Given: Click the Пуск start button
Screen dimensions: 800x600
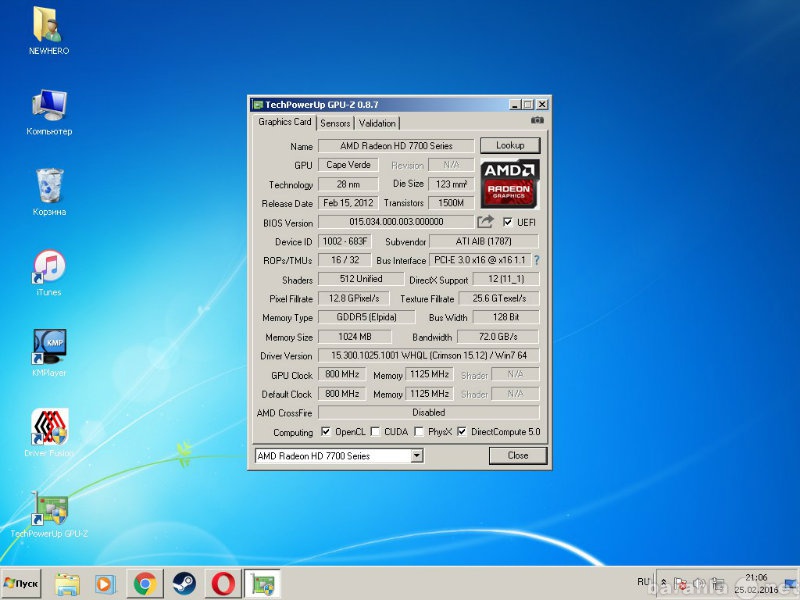Looking at the screenshot, I should 21,584.
